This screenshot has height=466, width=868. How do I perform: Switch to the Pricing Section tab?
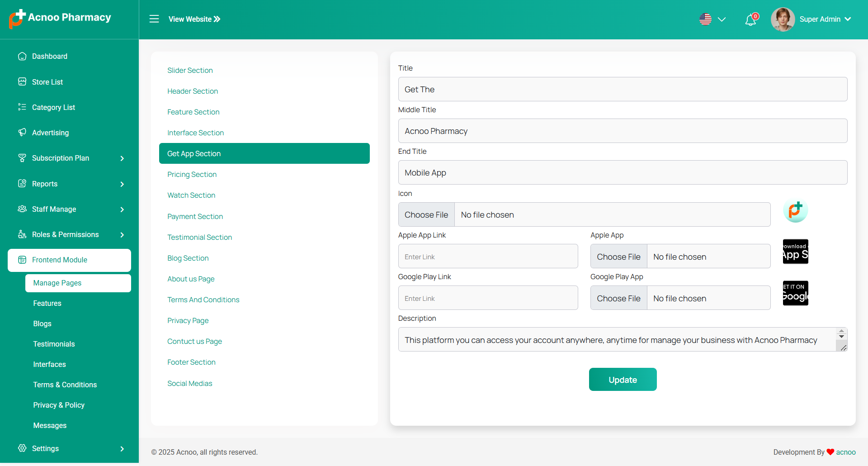pyautogui.click(x=192, y=175)
